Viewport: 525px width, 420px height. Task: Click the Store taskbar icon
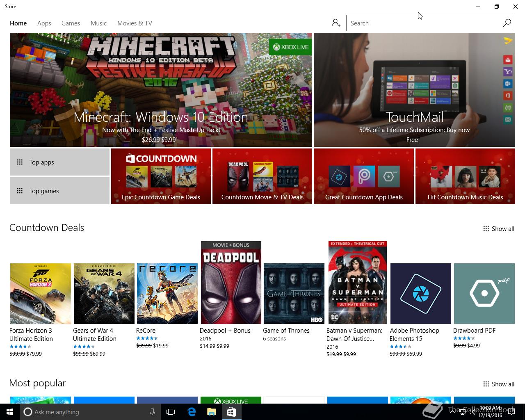click(231, 412)
